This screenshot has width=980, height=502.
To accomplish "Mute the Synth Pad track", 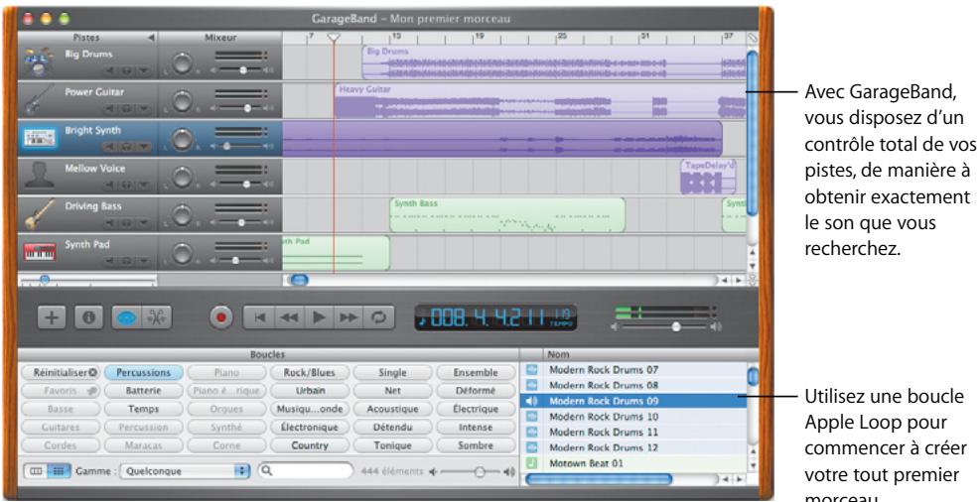I will click(x=110, y=261).
